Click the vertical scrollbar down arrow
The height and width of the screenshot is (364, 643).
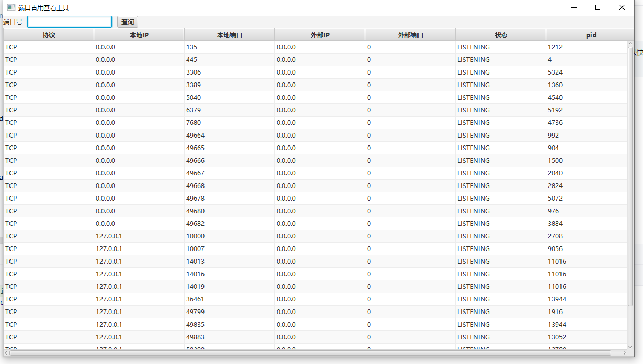click(x=630, y=347)
